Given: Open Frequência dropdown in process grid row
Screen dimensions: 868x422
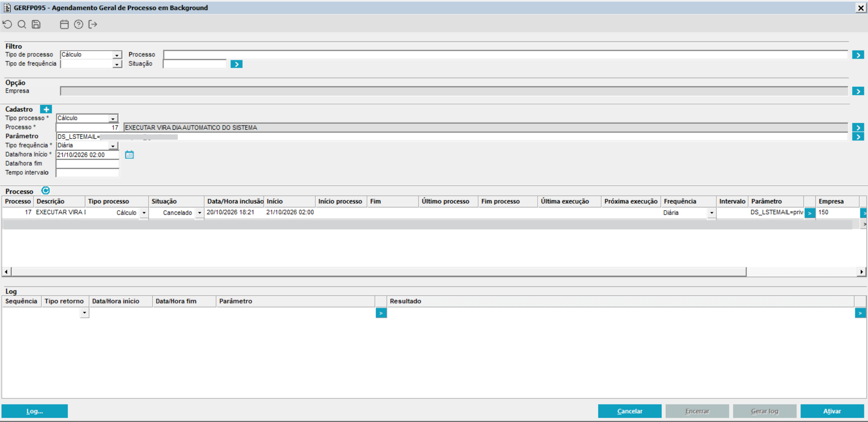Looking at the screenshot, I should (711, 213).
